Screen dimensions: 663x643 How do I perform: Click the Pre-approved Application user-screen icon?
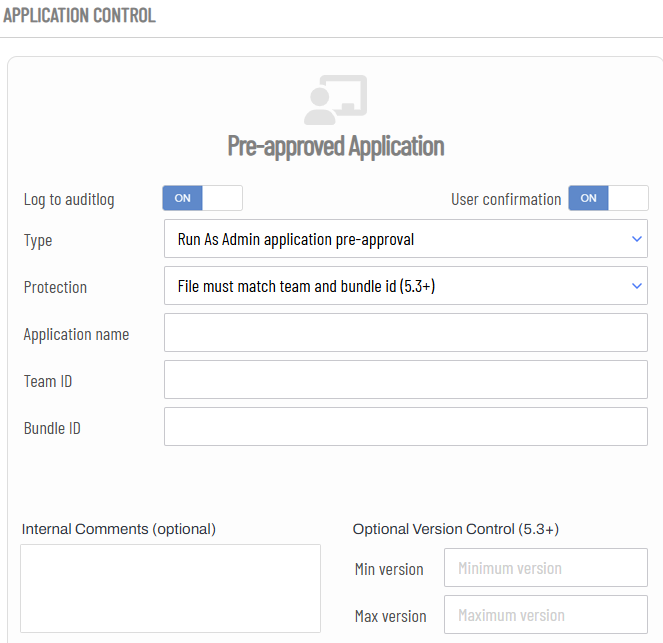point(335,100)
